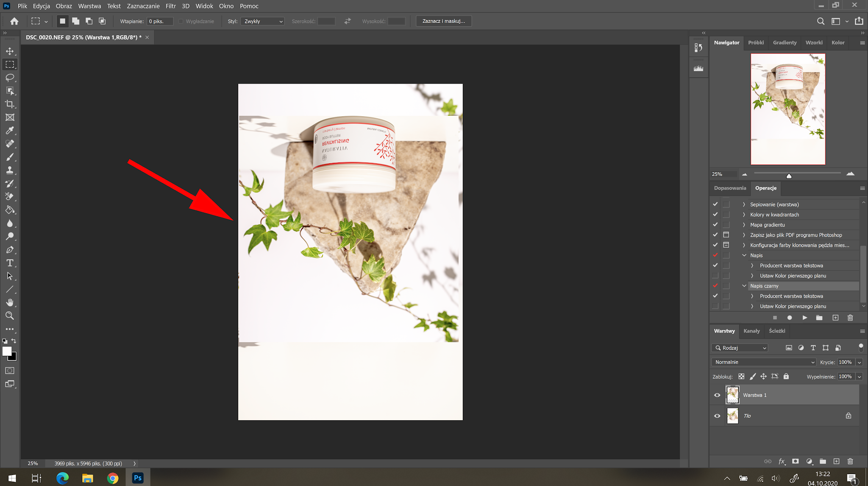
Task: Hide the Tło layer visibility
Action: click(x=717, y=416)
